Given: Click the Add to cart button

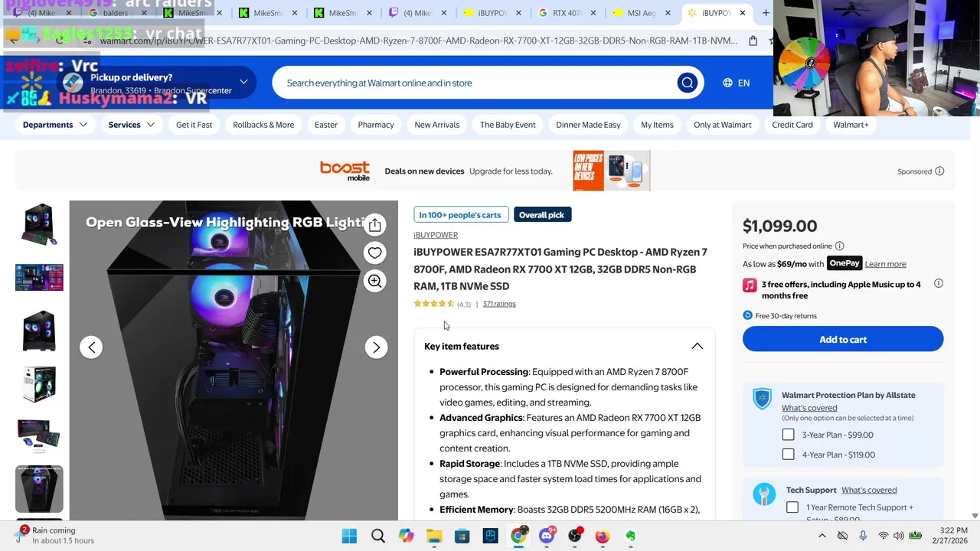Looking at the screenshot, I should 843,339.
